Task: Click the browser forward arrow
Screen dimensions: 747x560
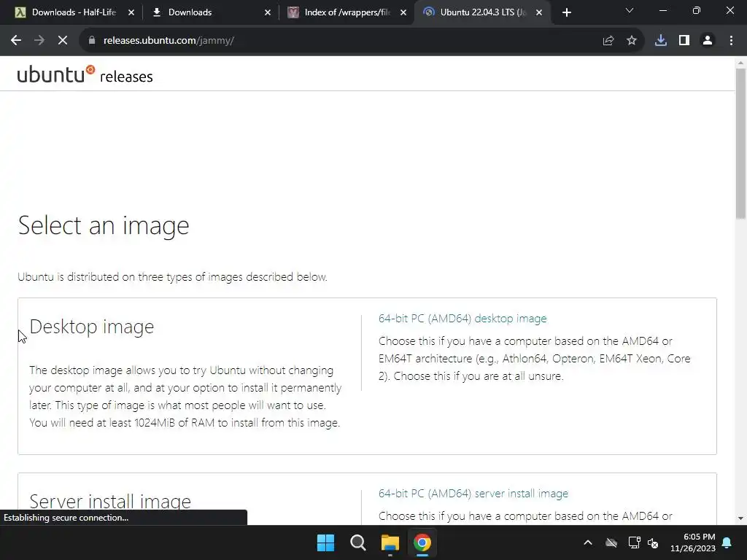Action: click(x=39, y=41)
